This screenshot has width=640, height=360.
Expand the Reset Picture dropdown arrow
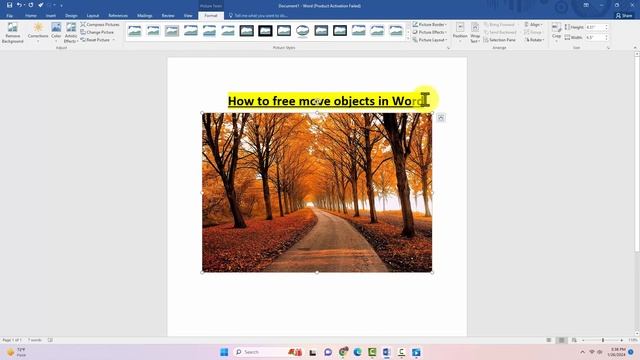click(114, 40)
